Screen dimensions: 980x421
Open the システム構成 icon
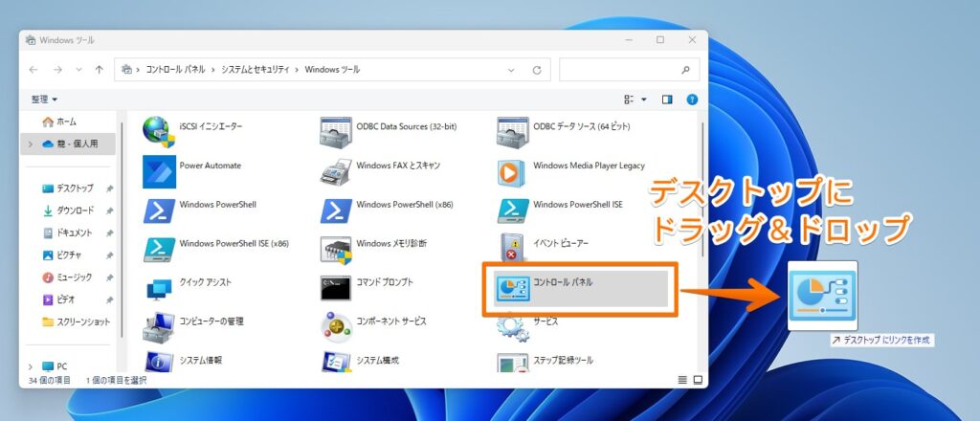click(x=336, y=363)
